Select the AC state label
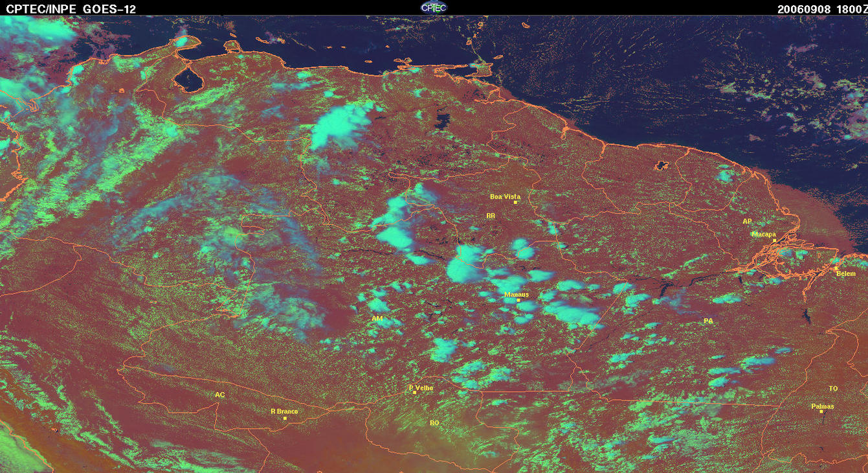The width and height of the screenshot is (868, 473). coord(220,395)
